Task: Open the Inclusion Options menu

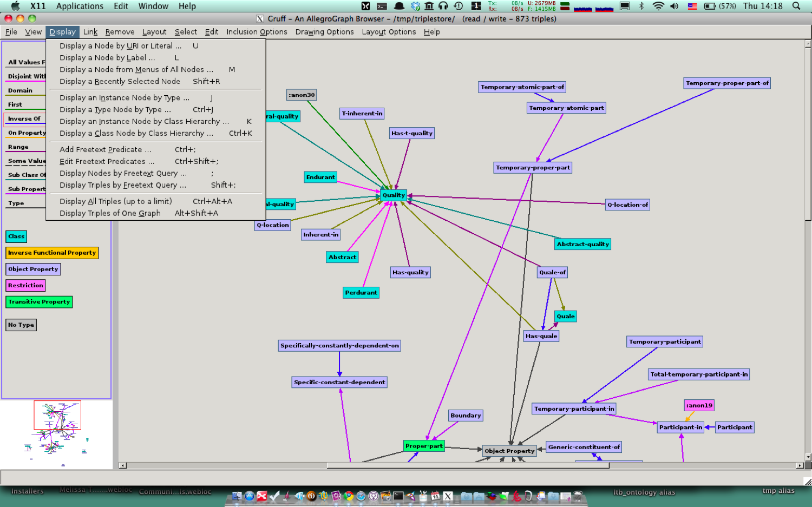Action: point(257,32)
